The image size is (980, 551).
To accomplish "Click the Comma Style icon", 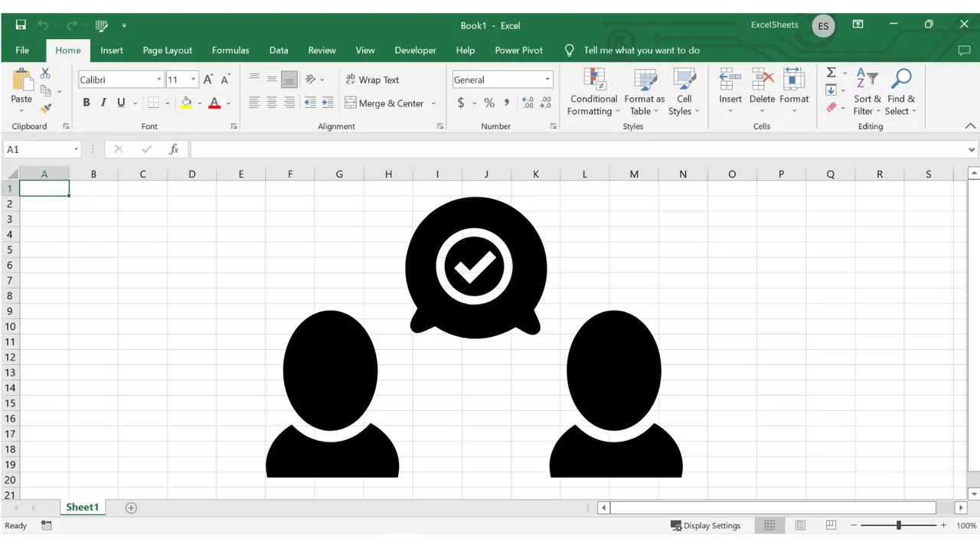I will (505, 103).
